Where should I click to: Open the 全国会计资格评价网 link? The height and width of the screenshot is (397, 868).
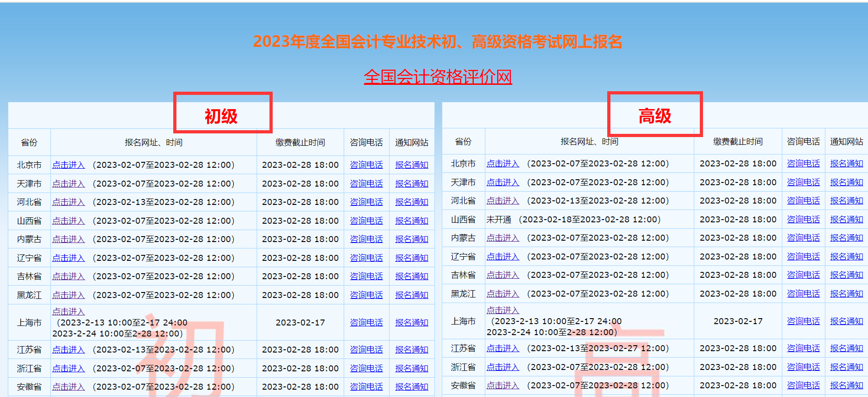click(438, 77)
